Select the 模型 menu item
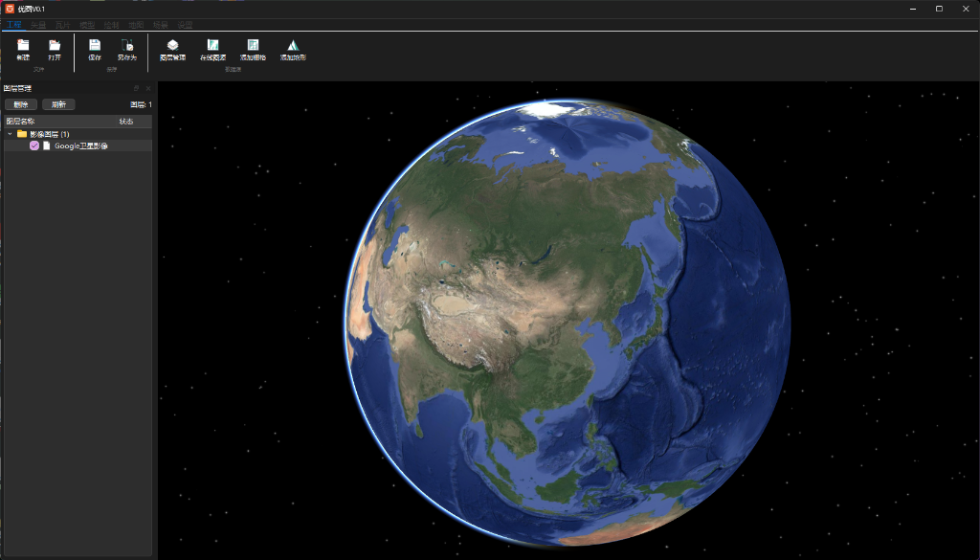980x560 pixels. 87,25
